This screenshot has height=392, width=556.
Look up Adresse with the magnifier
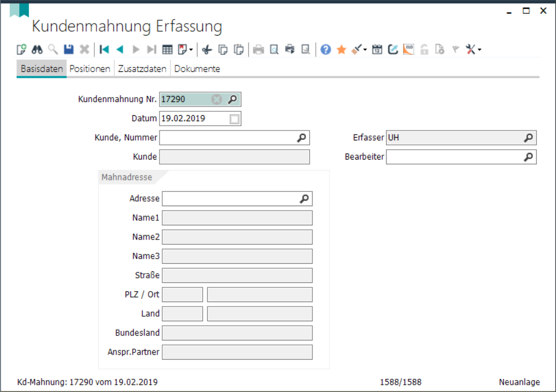pyautogui.click(x=304, y=198)
